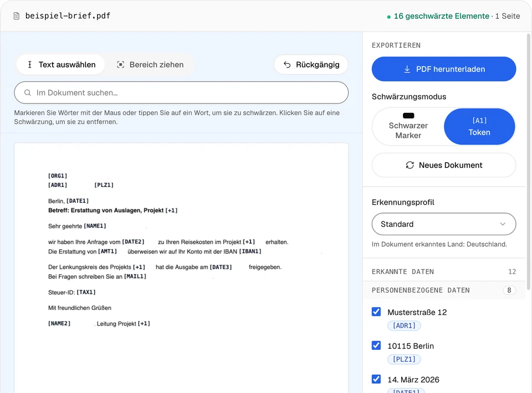Click the [MAIL1] token in the letter
The width and height of the screenshot is (532, 393).
click(x=135, y=276)
